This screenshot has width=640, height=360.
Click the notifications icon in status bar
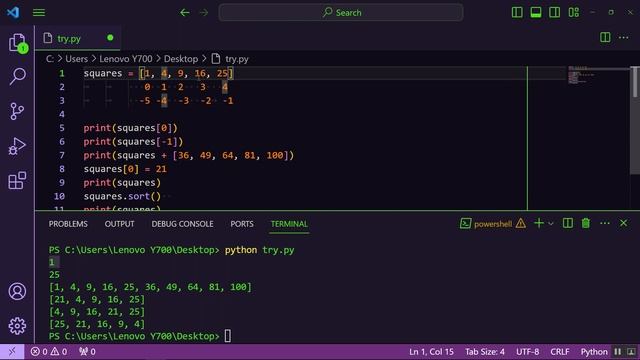coord(631,351)
